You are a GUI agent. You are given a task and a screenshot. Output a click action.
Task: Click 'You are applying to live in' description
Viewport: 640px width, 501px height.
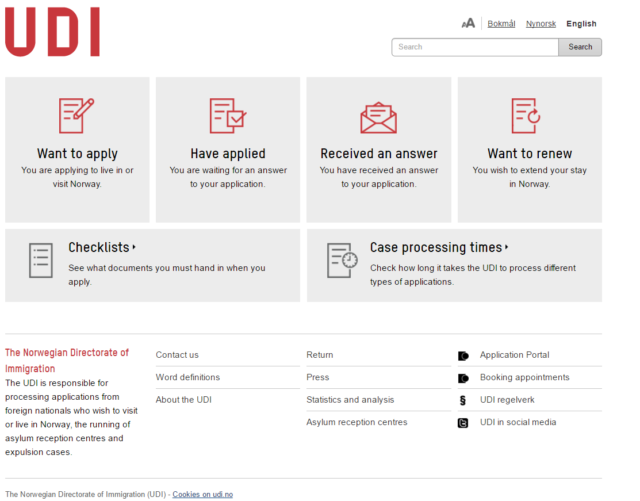tap(77, 177)
